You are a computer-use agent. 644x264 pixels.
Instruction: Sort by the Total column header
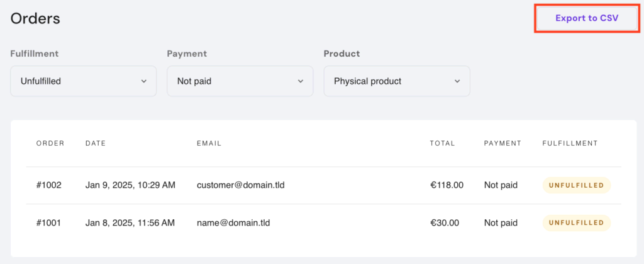point(442,143)
